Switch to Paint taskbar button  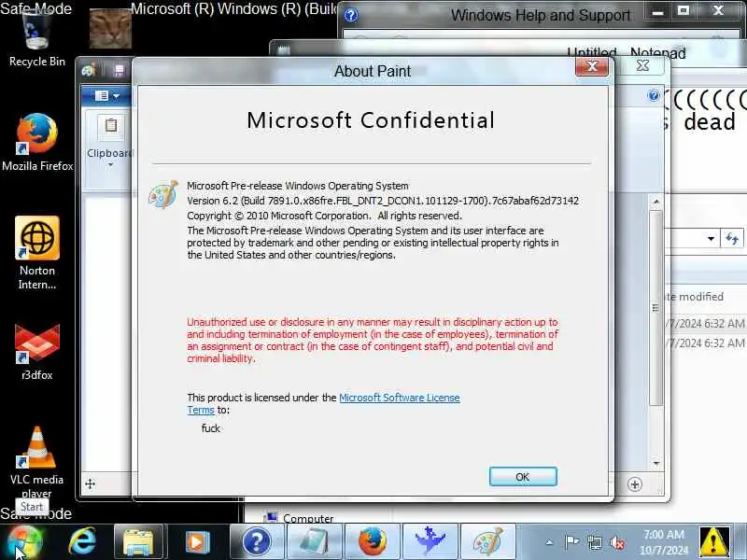click(487, 542)
